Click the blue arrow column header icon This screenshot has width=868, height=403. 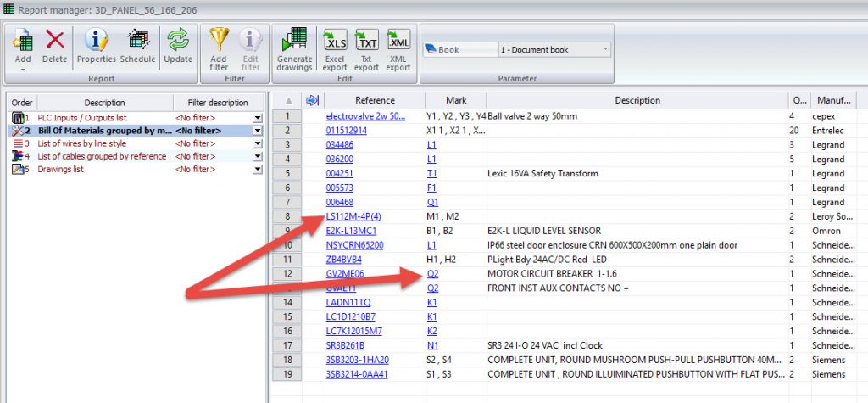312,100
